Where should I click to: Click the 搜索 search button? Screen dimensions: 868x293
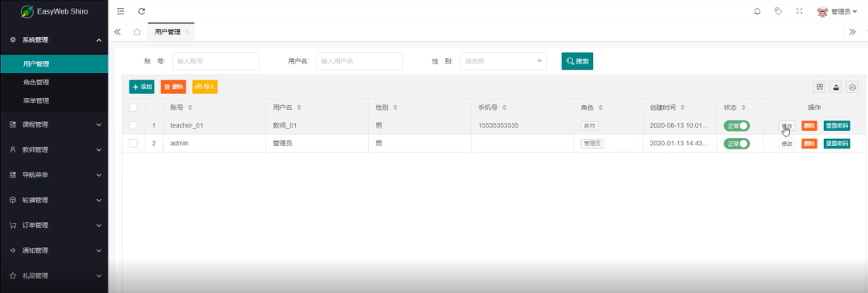click(577, 61)
